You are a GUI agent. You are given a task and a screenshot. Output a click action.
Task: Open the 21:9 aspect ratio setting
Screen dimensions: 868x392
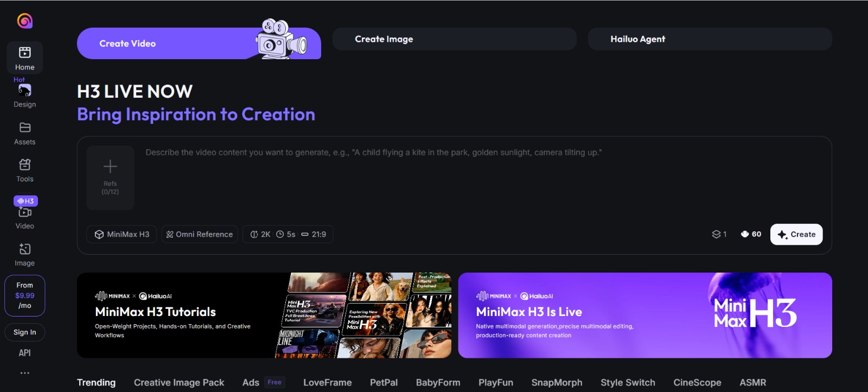(x=314, y=234)
